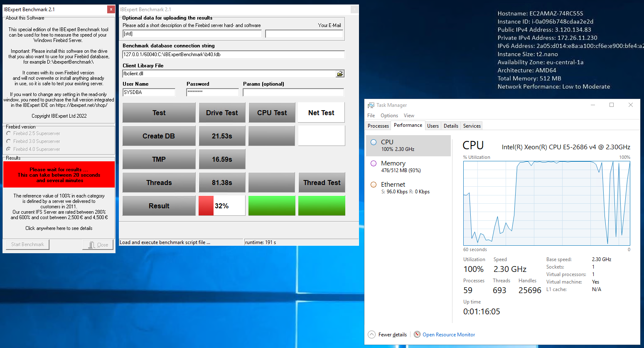The height and width of the screenshot is (348, 644).
Task: Click the Up time value 0:01:16:05
Action: [482, 311]
